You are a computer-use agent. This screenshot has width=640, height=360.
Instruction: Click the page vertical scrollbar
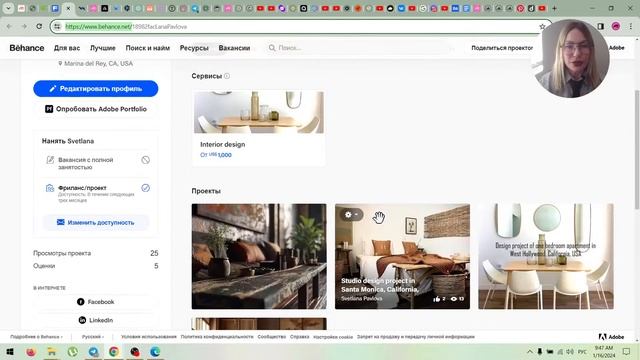pyautogui.click(x=637, y=149)
